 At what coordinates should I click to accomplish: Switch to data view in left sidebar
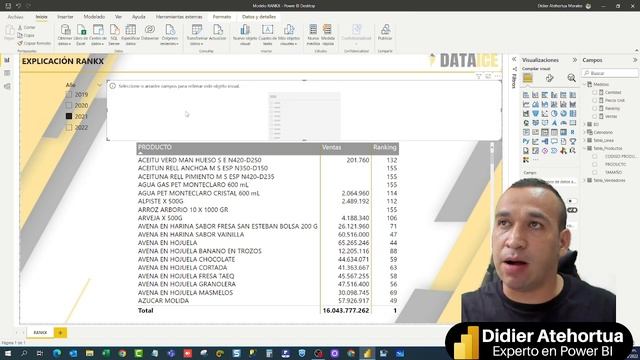point(7,73)
